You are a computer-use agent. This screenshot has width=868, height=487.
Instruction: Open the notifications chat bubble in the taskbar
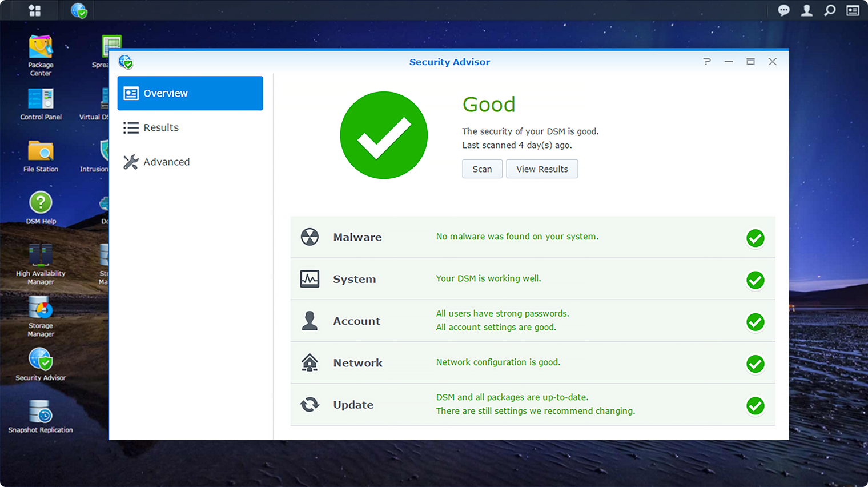coord(783,10)
